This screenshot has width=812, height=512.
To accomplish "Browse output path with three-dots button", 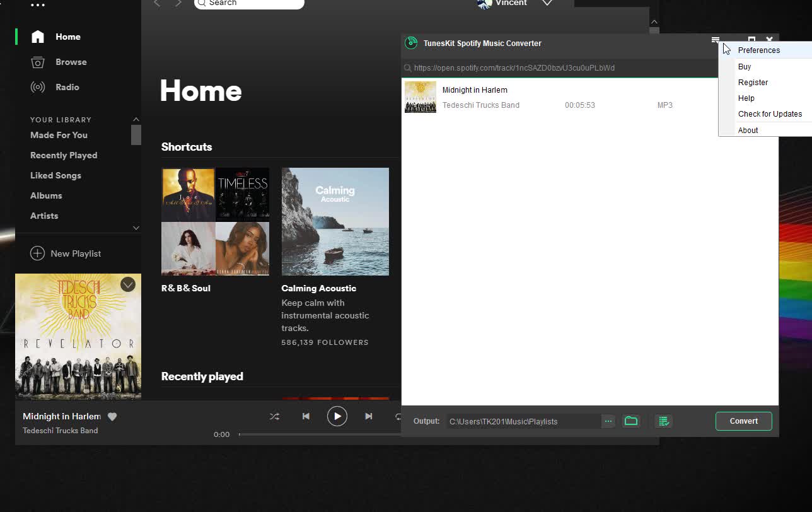I will pos(608,421).
